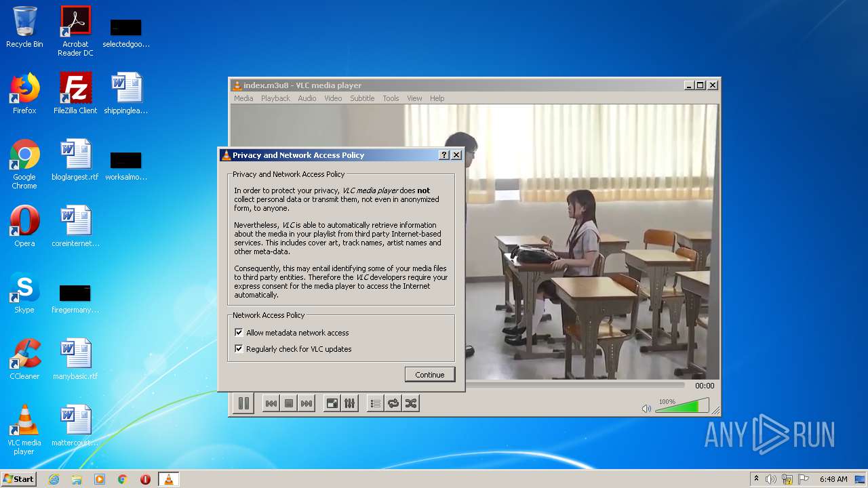Minimize the VLC player window
This screenshot has height=488, width=868.
point(689,85)
